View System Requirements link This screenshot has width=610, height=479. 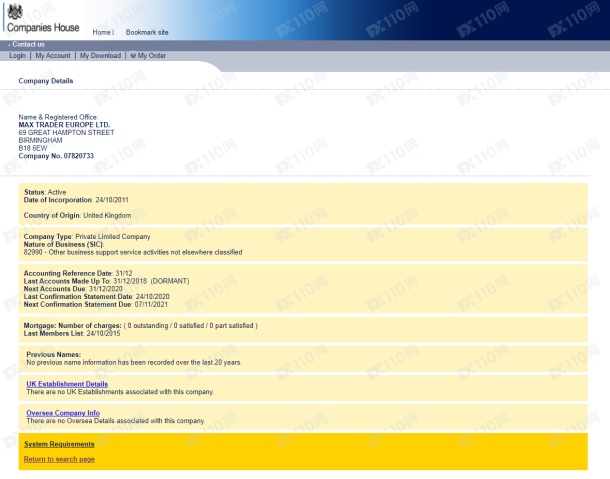pyautogui.click(x=59, y=444)
